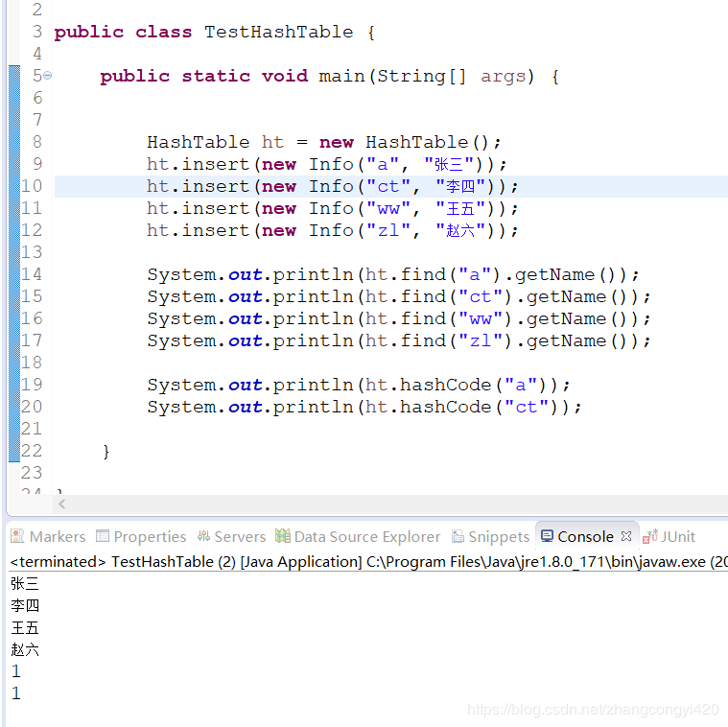Click the string "王五" in code
This screenshot has width=728, height=727.
tap(460, 208)
